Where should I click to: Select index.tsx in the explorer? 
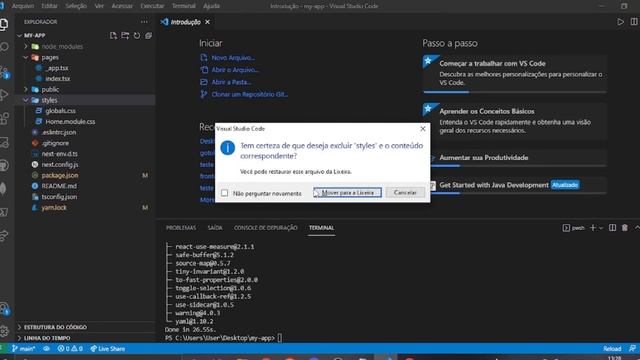coord(58,79)
